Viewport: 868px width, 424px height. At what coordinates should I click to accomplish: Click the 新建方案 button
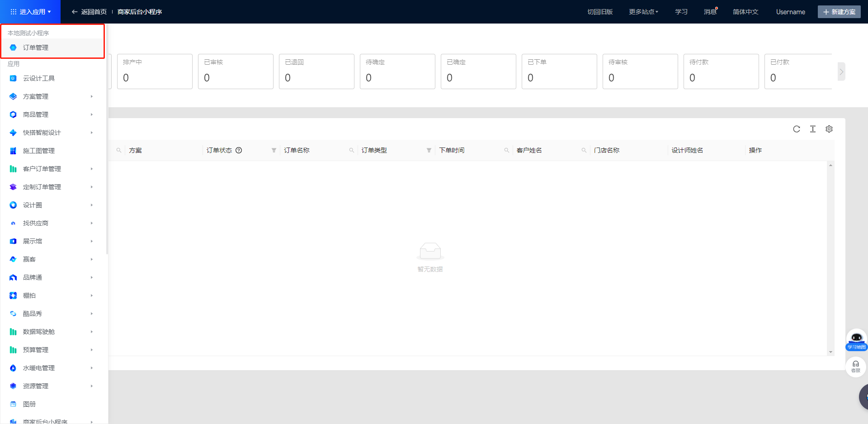(x=839, y=12)
